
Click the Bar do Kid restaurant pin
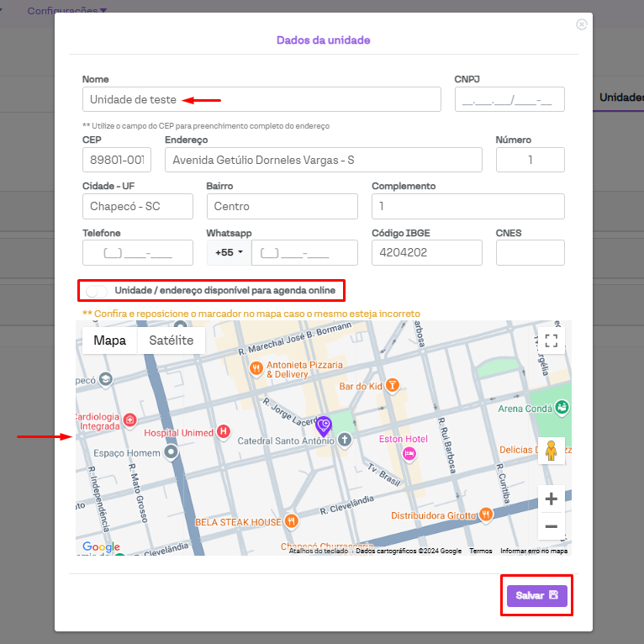(x=392, y=386)
